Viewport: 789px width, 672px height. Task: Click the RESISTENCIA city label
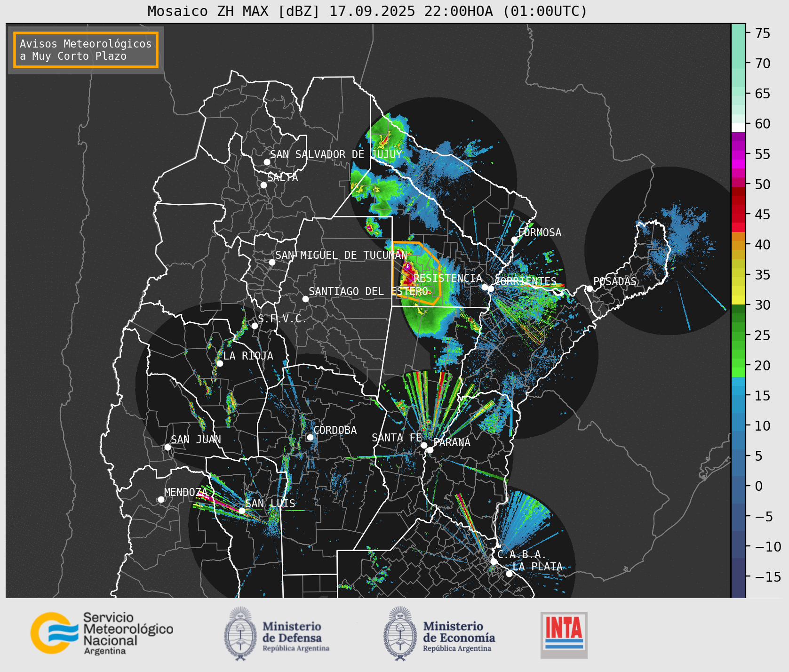tap(448, 278)
